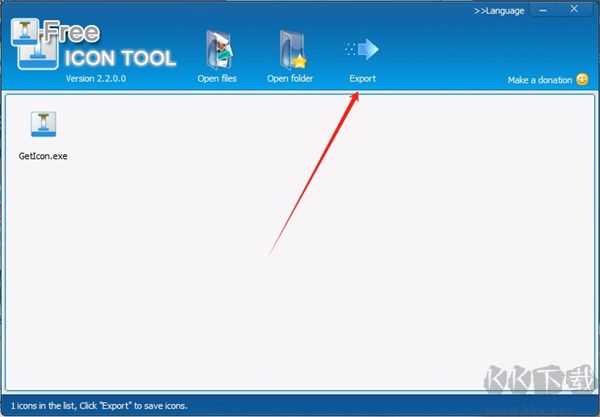
Task: Click the "ICON TOOL" title text
Action: (x=120, y=58)
